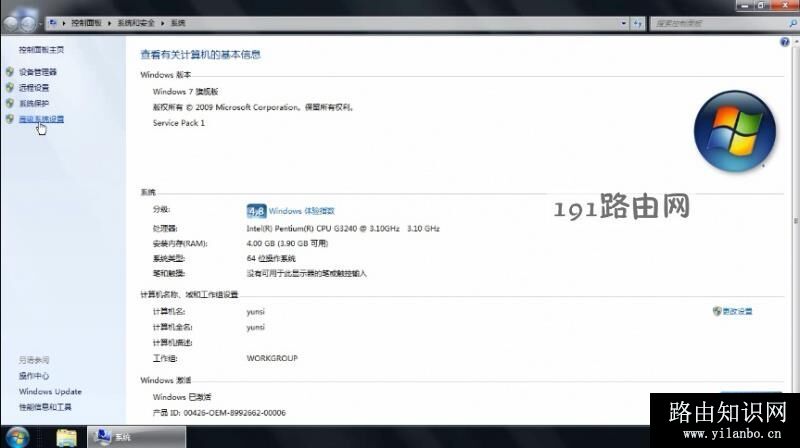Select the computer name value yunsi
The height and width of the screenshot is (448, 800).
tap(256, 311)
